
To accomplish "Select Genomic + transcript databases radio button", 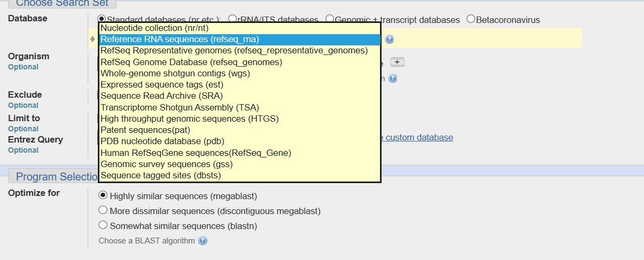I will pyautogui.click(x=329, y=19).
